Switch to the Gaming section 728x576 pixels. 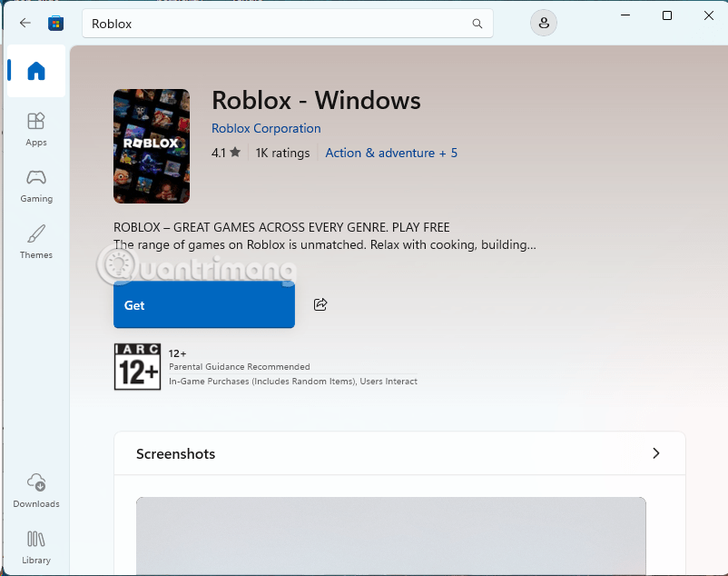(x=36, y=186)
